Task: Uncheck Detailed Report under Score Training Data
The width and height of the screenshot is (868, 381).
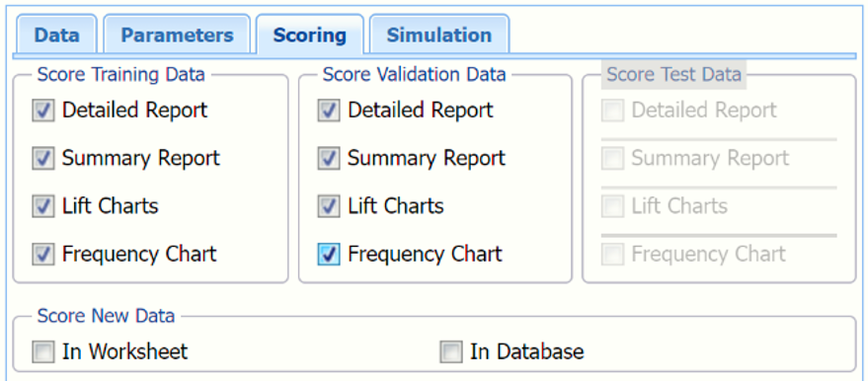Action: [43, 111]
